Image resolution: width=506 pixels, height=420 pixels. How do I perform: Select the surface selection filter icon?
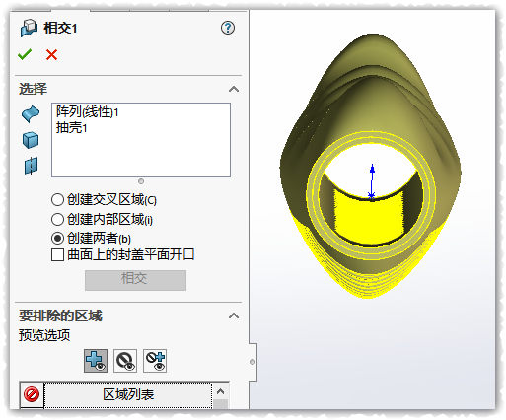pos(31,114)
